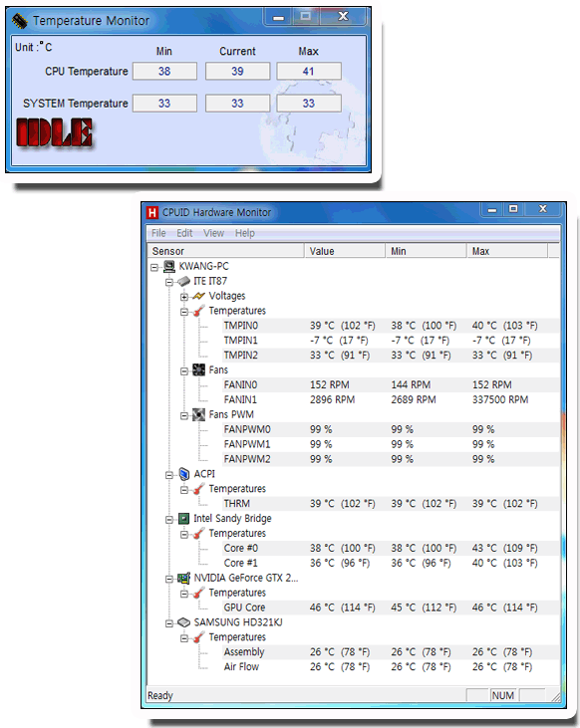The height and width of the screenshot is (728, 580).
Task: Click the KWANG-PC computer icon
Action: (x=169, y=266)
